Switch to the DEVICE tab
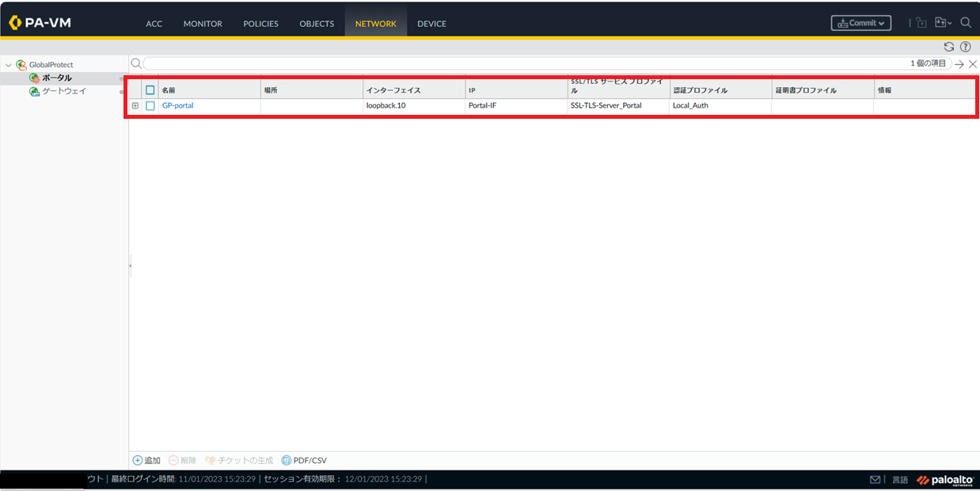 click(x=431, y=24)
